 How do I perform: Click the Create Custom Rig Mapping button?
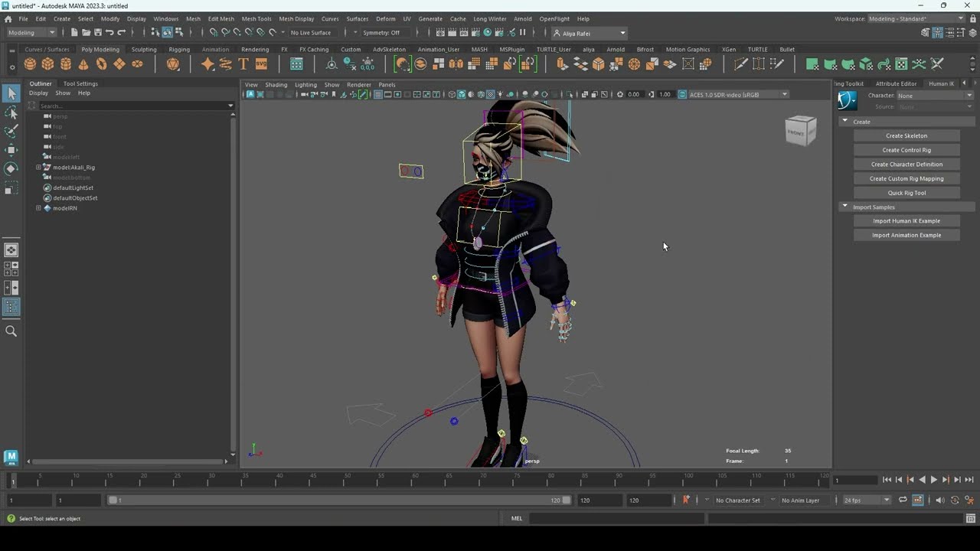(906, 178)
